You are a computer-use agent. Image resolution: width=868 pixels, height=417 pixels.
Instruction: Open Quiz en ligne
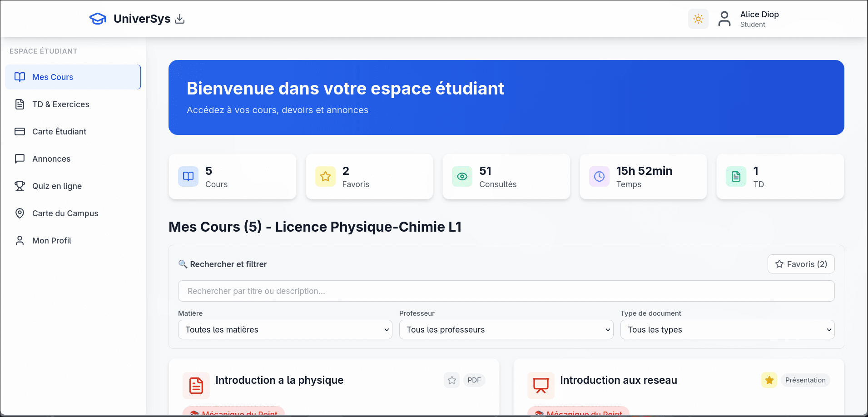click(73, 186)
